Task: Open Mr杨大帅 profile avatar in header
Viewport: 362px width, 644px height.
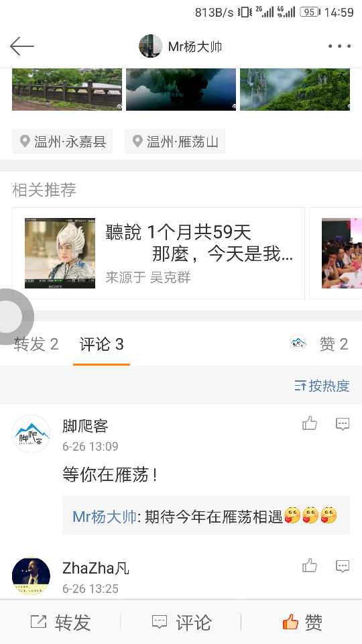Action: point(150,46)
